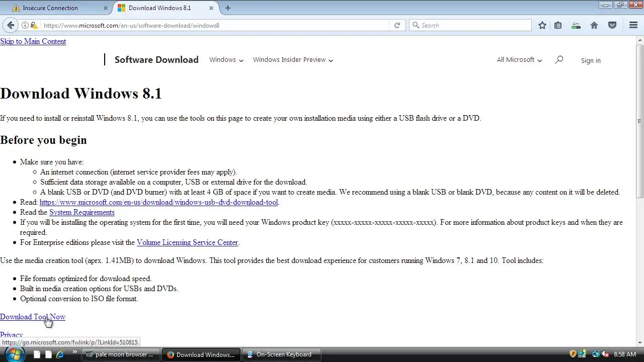Click the padlock warning icon in address bar
Screen dimensions: 644x362
(x=34, y=25)
